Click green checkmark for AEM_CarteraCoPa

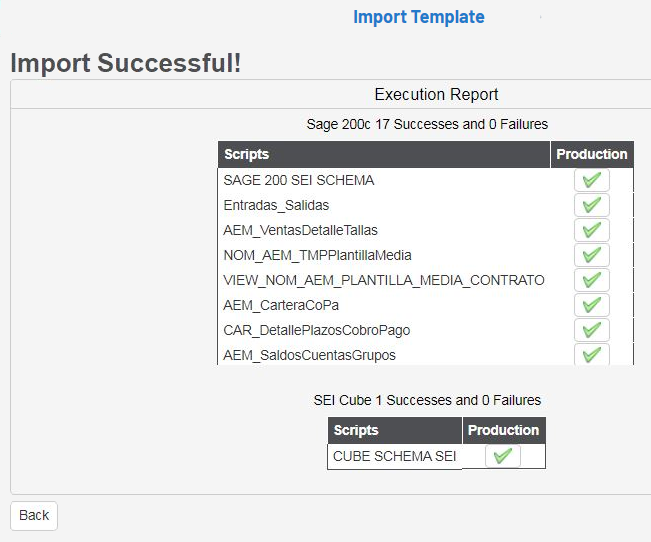click(592, 305)
